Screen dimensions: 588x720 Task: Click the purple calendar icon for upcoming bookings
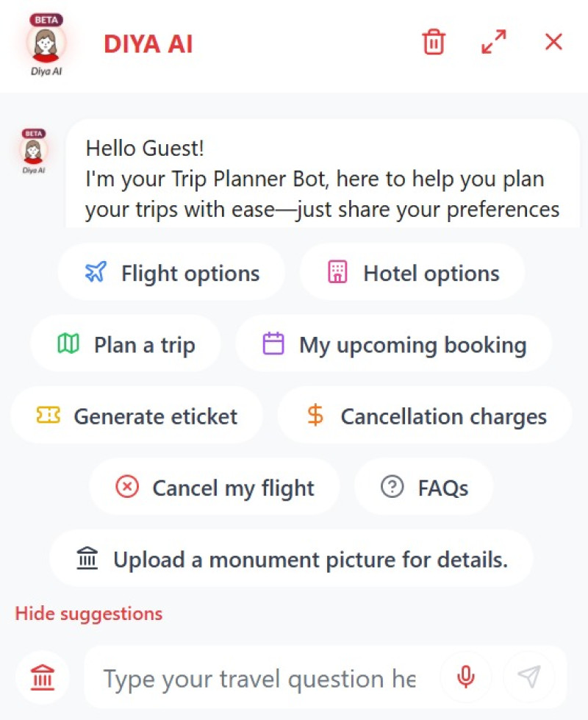point(274,343)
